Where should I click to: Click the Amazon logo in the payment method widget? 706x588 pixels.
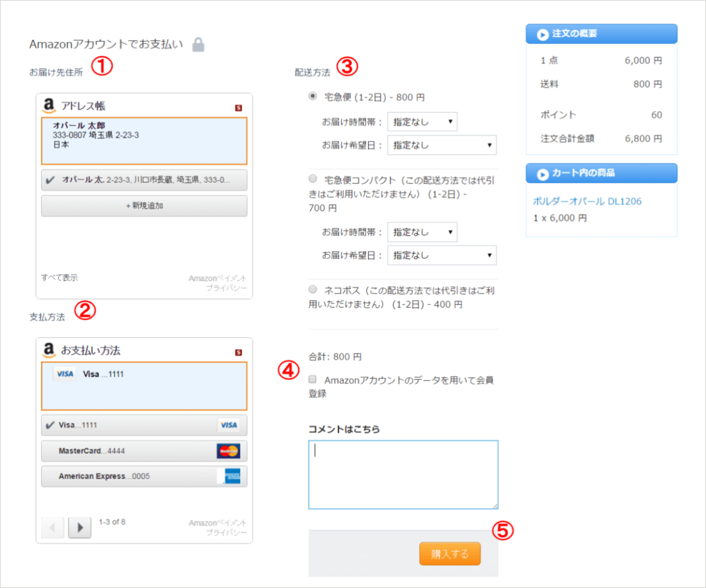(x=49, y=350)
